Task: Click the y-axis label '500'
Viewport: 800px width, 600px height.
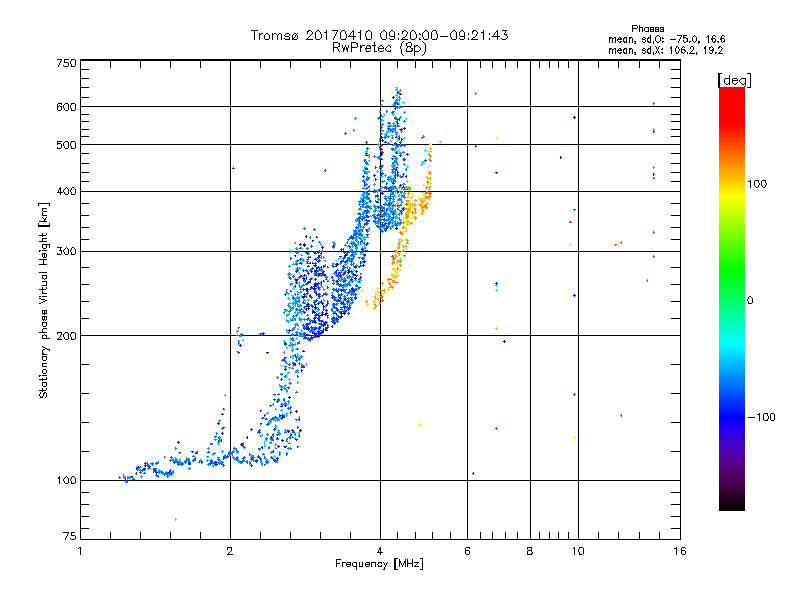Action: pyautogui.click(x=66, y=145)
